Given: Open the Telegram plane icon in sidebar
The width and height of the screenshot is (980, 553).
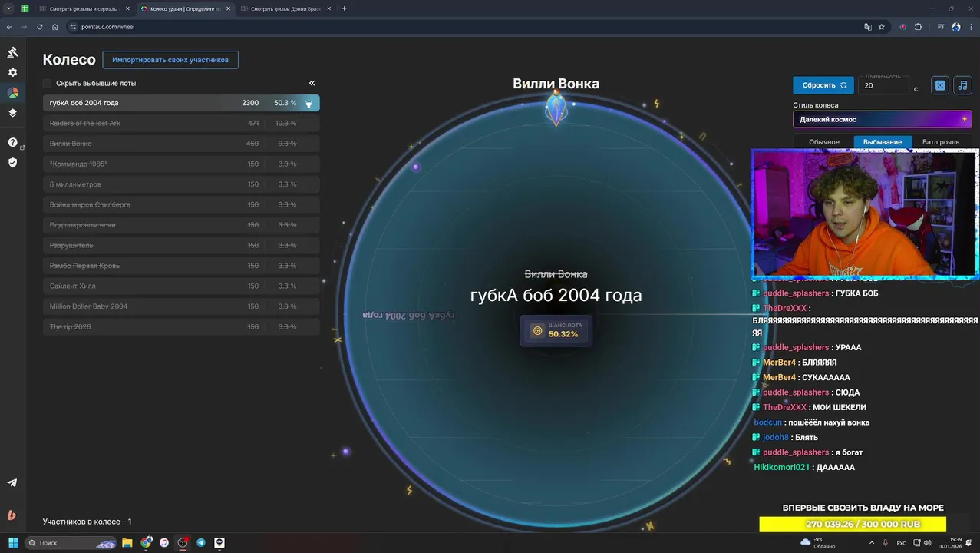Looking at the screenshot, I should (12, 483).
